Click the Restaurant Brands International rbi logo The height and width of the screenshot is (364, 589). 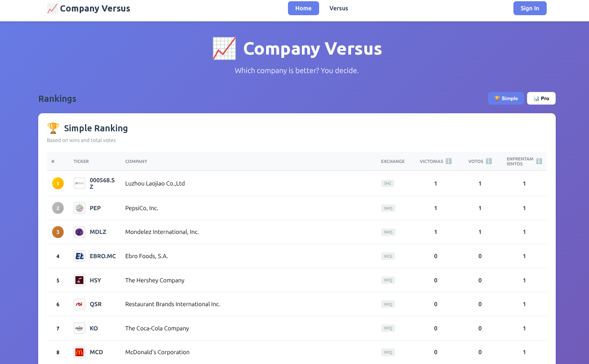tap(79, 304)
